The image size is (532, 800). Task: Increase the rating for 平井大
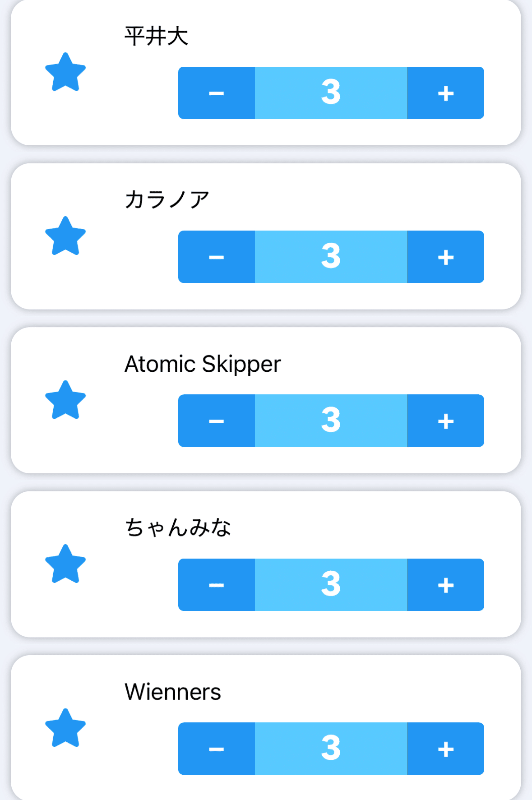pyautogui.click(x=446, y=93)
